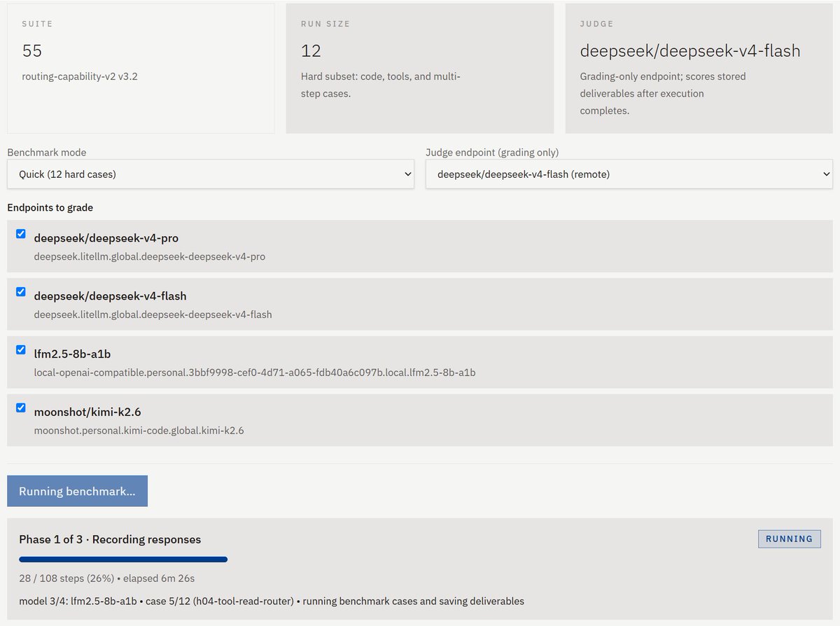Click the model 3/4 case status line
840x626 pixels.
[272, 601]
